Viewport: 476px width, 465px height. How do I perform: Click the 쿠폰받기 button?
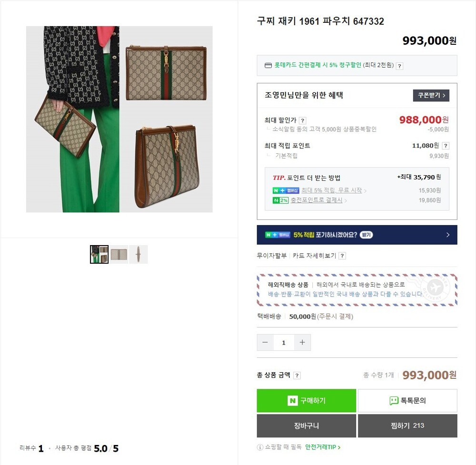click(431, 95)
